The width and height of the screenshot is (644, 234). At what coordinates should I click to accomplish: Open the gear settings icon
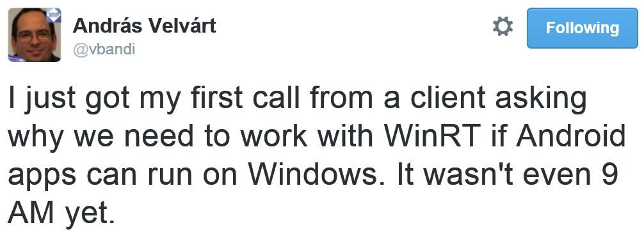click(x=503, y=27)
